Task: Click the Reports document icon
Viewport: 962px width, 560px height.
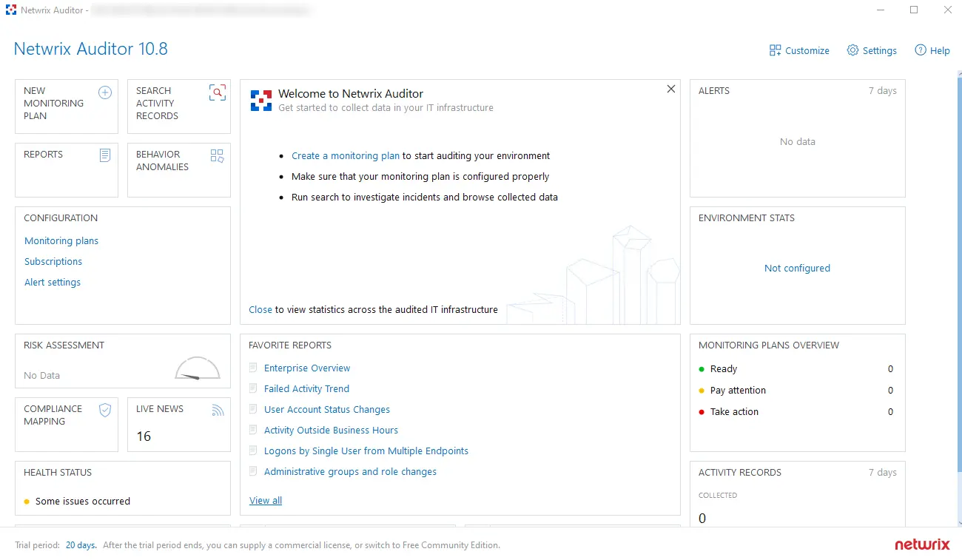Action: [105, 155]
